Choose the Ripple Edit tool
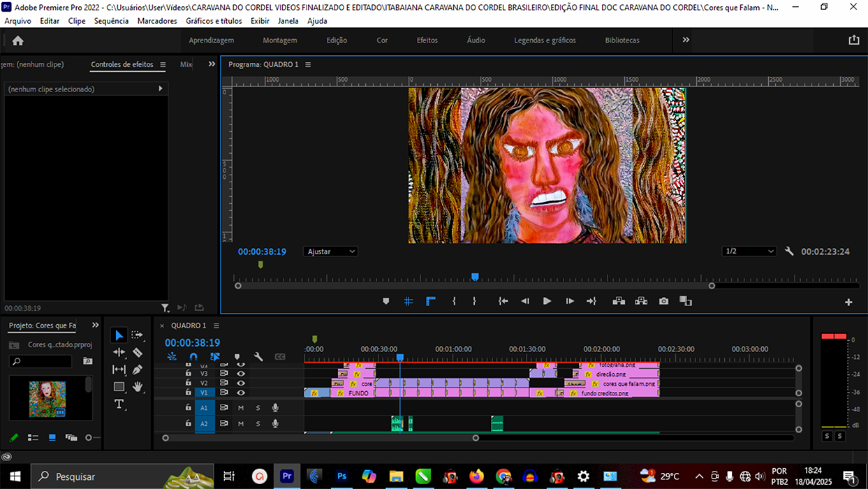 click(x=119, y=353)
